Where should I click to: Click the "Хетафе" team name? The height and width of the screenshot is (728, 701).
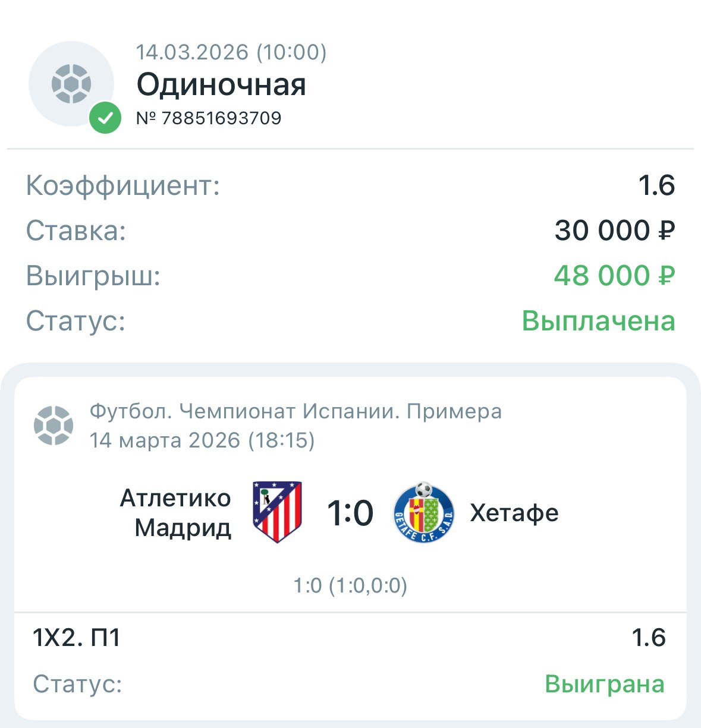tap(514, 513)
